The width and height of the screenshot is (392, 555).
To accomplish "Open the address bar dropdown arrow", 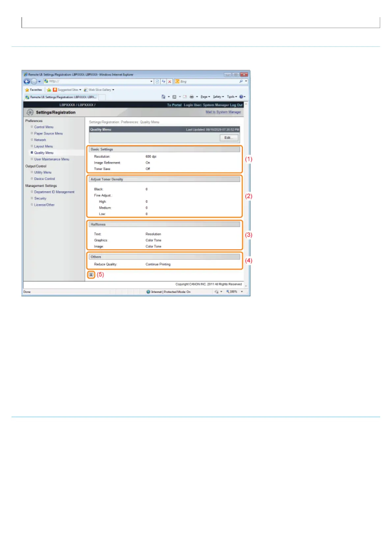I will pos(152,81).
